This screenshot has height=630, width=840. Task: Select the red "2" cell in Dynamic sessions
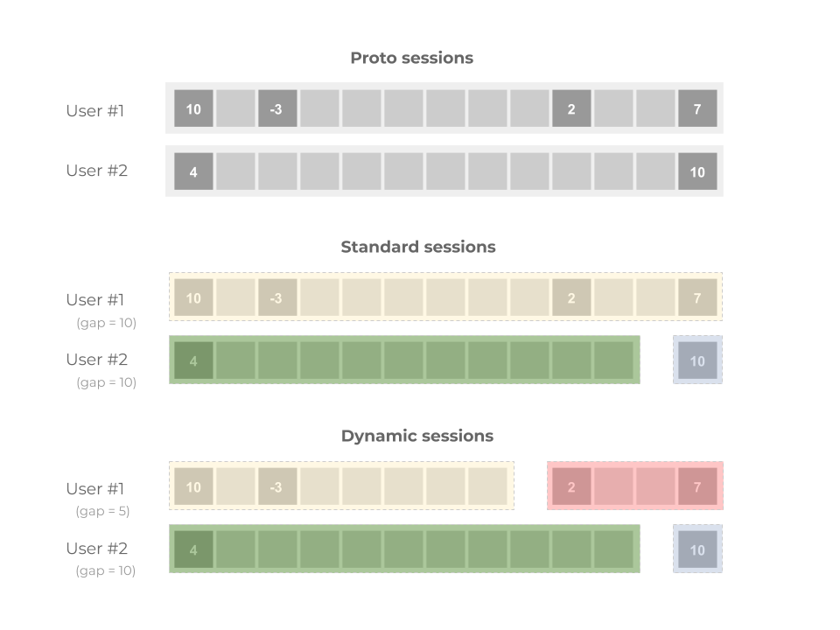point(571,487)
